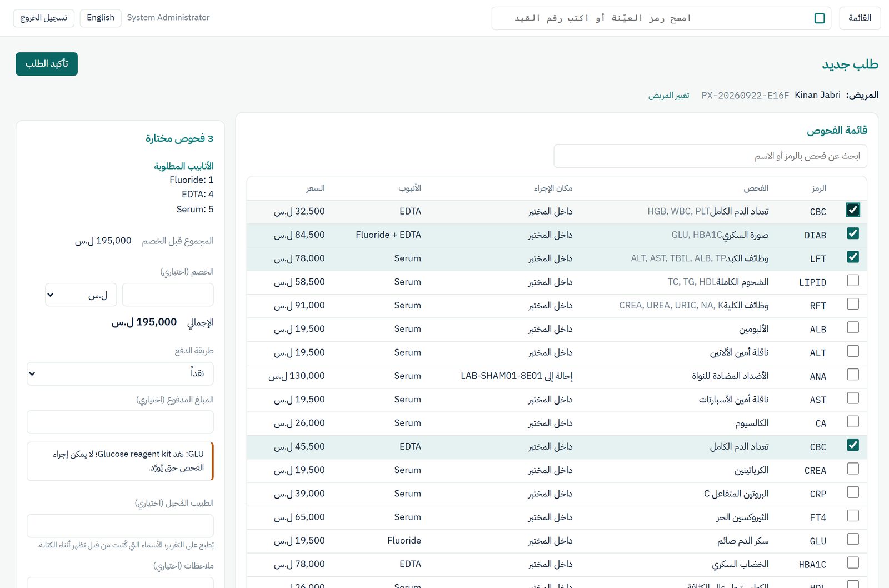
Task: Click patient ID PX-20260922-E16F
Action: 745,96
